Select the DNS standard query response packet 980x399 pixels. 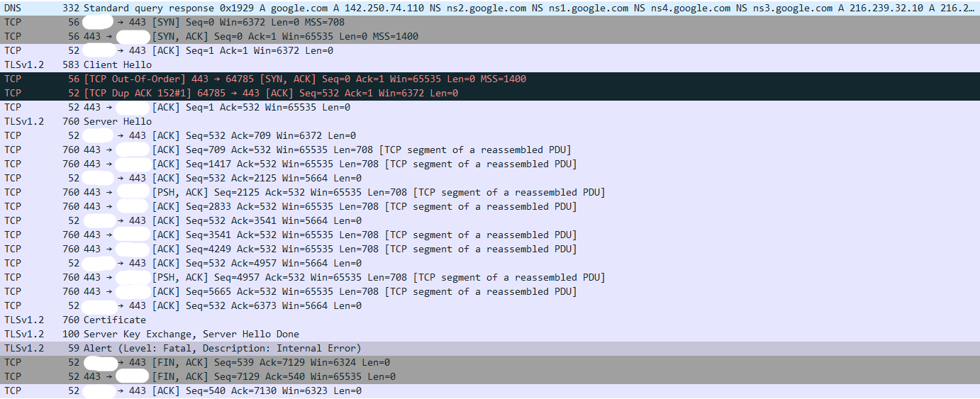click(490, 8)
